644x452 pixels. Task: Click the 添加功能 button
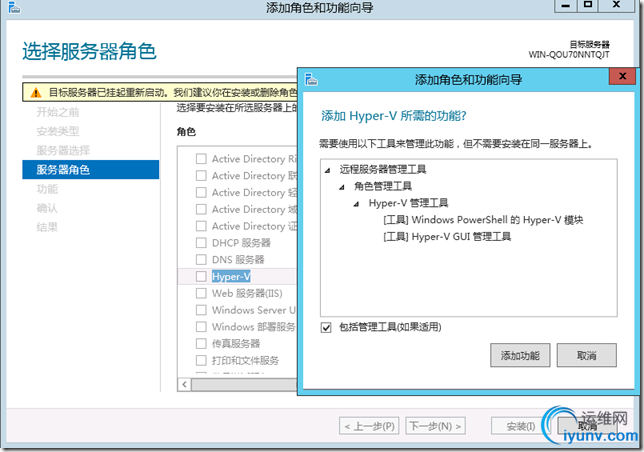pos(520,356)
